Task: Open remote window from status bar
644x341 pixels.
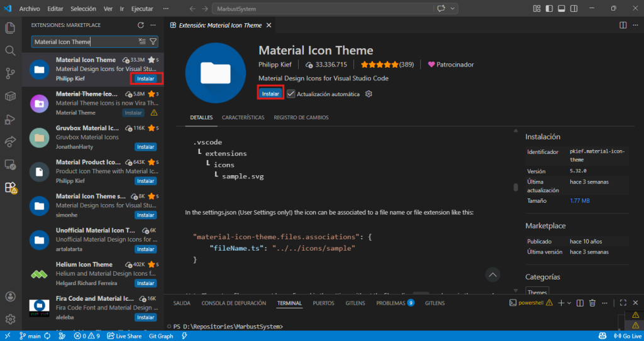Action: pos(7,336)
